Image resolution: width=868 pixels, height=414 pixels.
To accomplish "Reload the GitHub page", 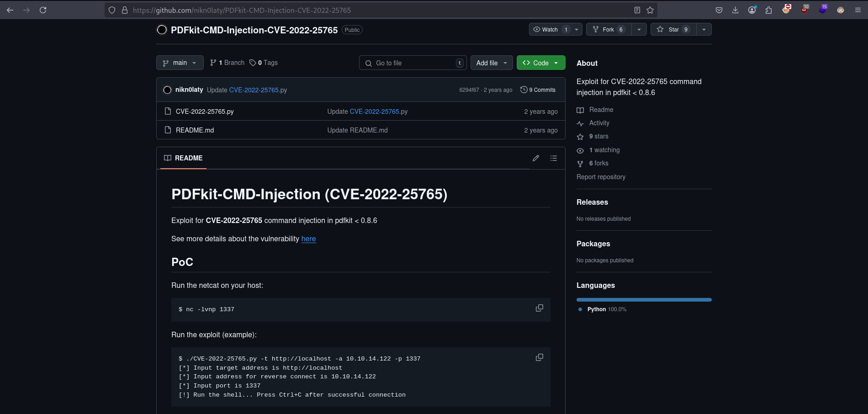I will 43,10.
